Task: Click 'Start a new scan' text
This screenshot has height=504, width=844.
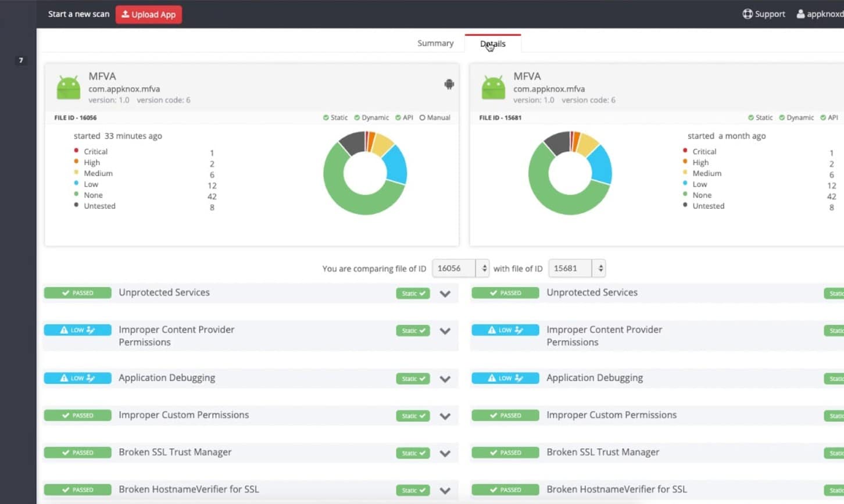Action: (x=78, y=14)
